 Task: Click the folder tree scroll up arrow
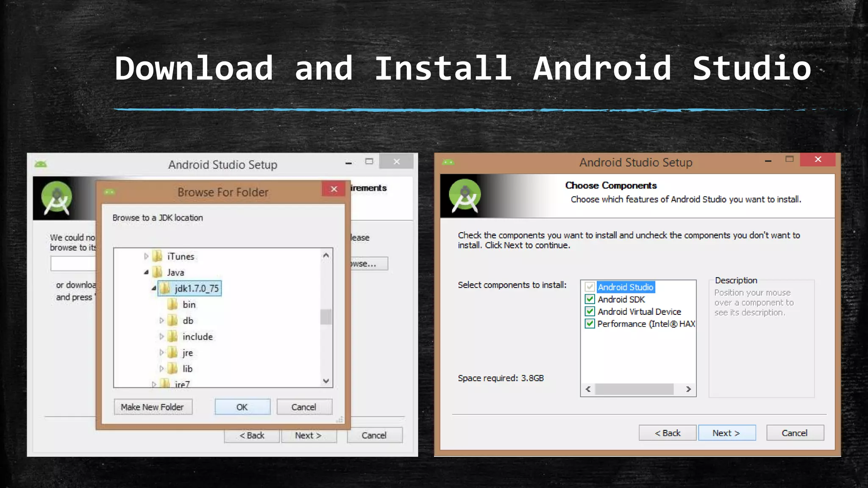325,255
